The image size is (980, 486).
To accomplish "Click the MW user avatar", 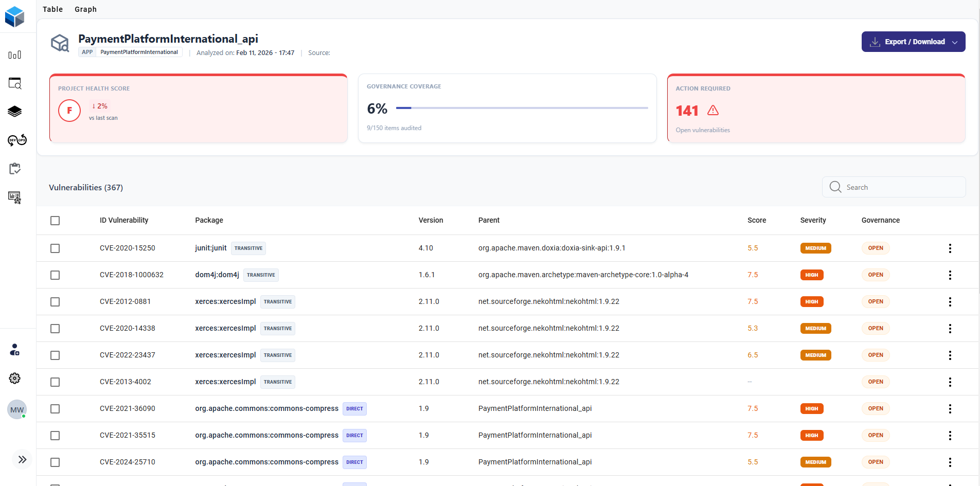I will coord(17,410).
